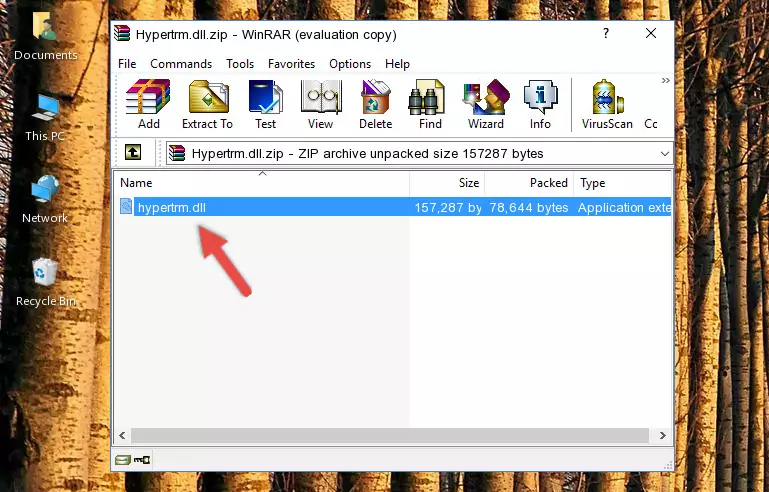Click the password key icon in status bar

(x=142, y=460)
